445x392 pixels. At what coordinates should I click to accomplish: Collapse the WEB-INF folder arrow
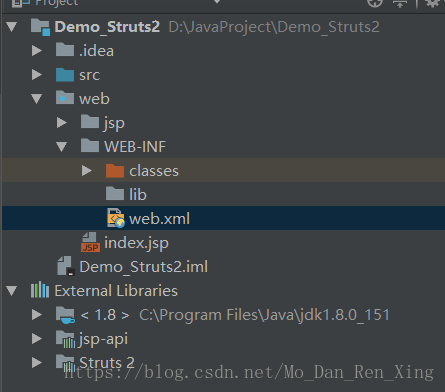coord(62,147)
